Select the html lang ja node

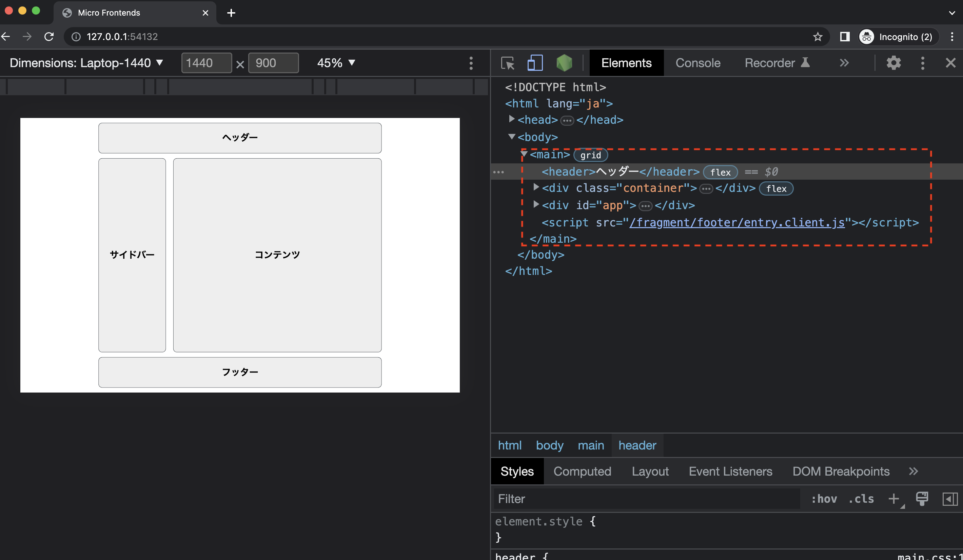(x=559, y=103)
